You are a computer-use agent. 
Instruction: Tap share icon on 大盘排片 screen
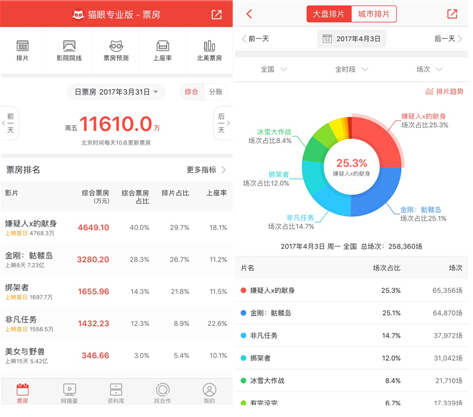point(452,14)
